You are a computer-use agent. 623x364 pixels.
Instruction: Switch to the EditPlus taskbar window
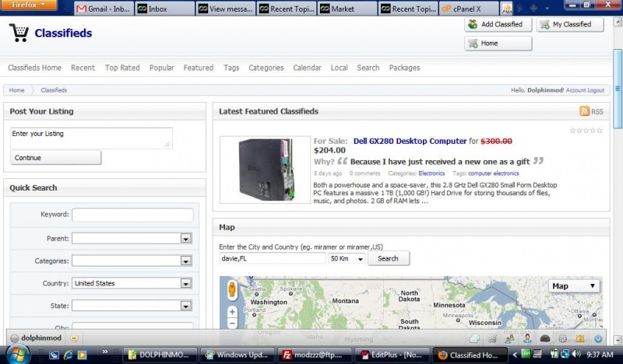coord(392,355)
